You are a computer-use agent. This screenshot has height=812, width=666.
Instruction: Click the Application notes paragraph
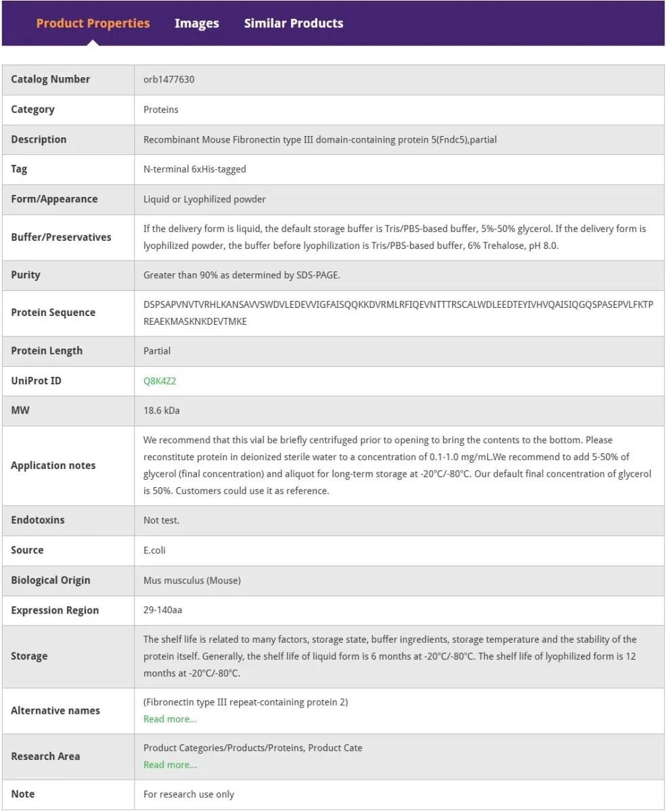pyautogui.click(x=397, y=466)
